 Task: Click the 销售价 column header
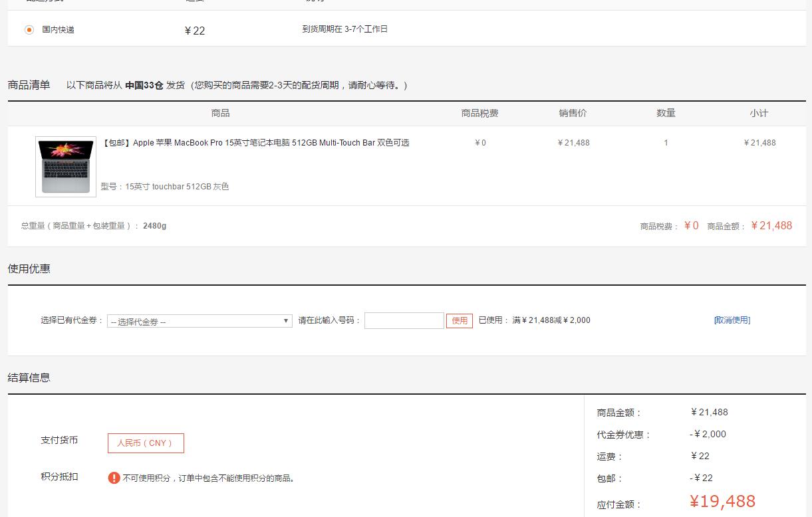pos(573,113)
